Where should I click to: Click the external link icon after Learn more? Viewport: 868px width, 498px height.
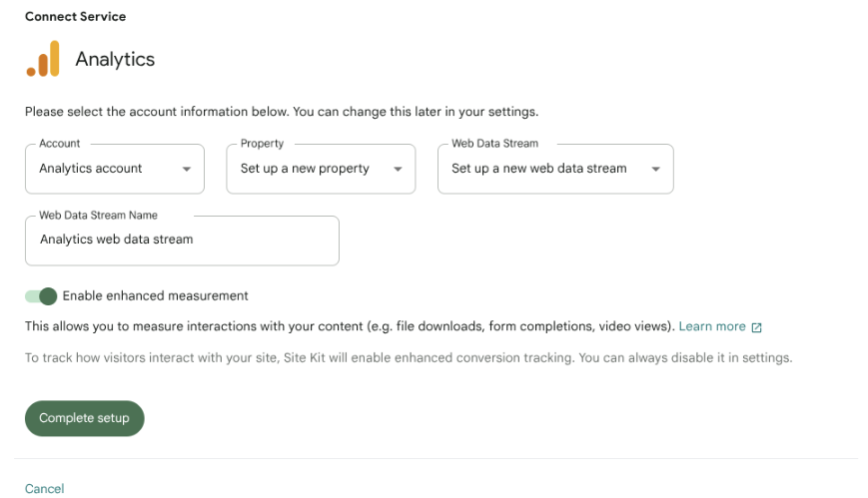pyautogui.click(x=757, y=327)
